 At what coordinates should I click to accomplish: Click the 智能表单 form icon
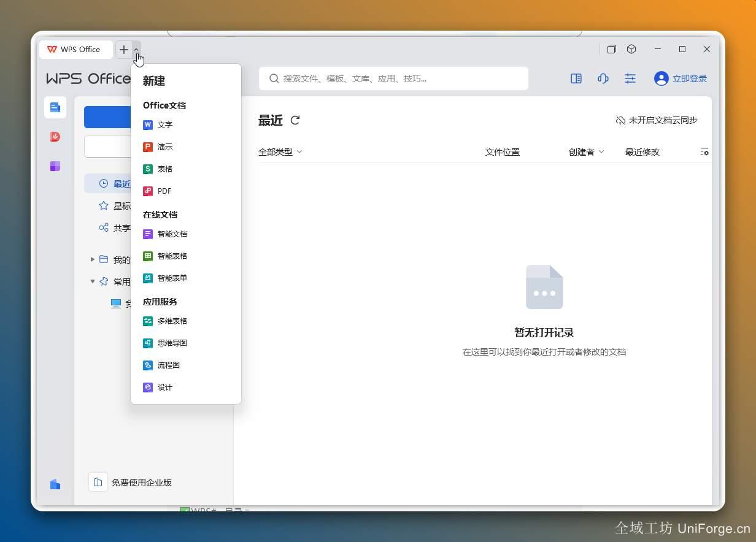148,278
